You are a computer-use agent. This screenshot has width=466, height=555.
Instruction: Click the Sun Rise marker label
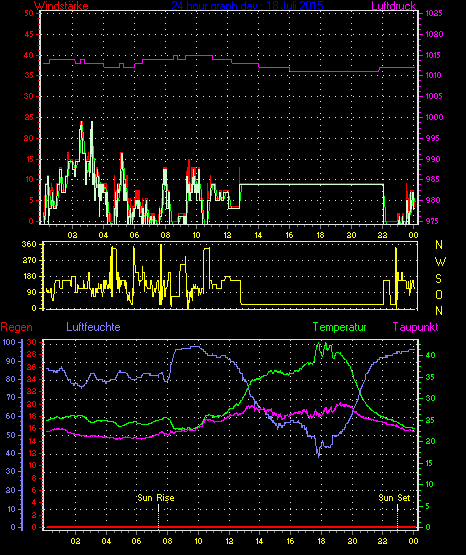[x=156, y=498]
